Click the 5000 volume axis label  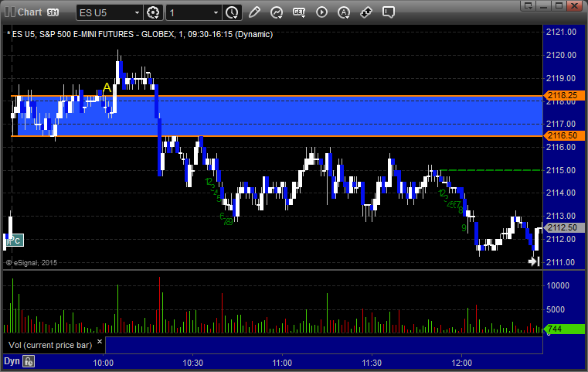coord(556,309)
